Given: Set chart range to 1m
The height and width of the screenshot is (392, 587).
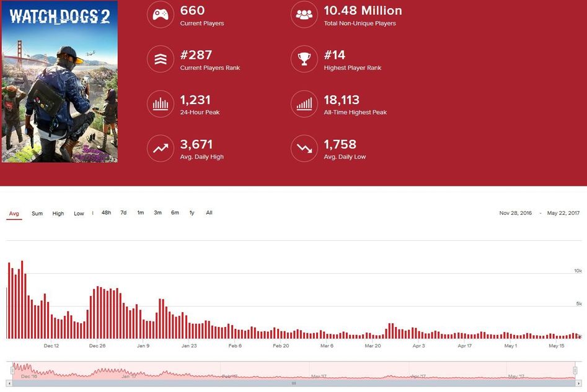Looking at the screenshot, I should (x=140, y=212).
